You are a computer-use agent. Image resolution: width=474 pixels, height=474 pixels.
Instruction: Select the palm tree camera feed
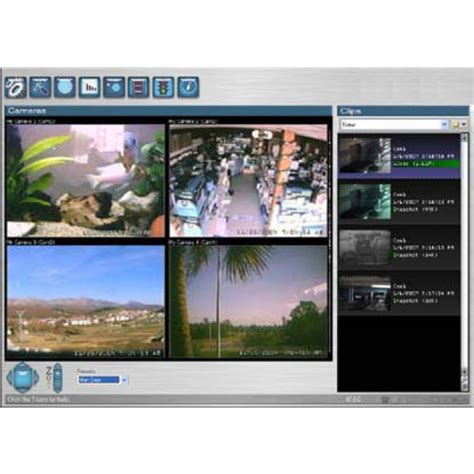(249, 302)
